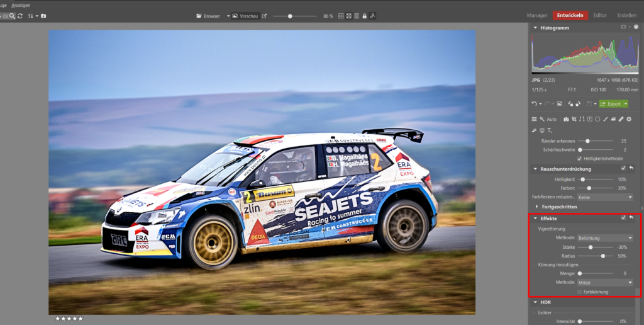Switch to Vorschau view
This screenshot has height=325, width=644.
point(245,16)
